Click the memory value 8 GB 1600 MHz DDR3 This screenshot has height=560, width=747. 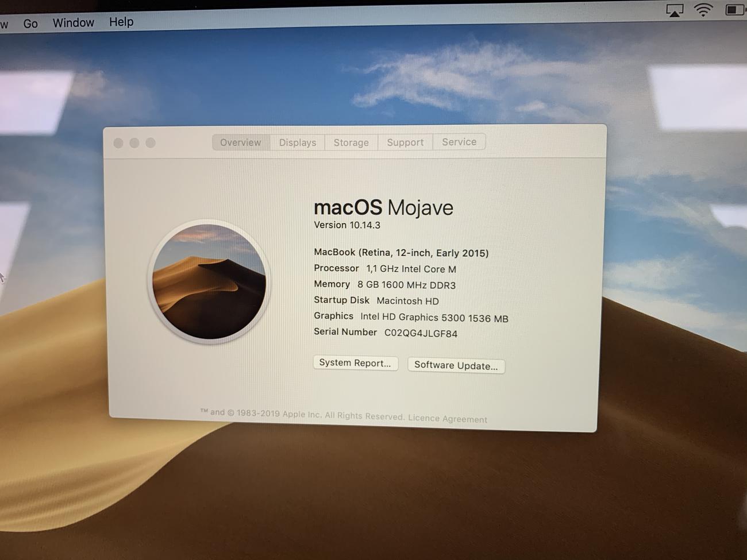tap(406, 285)
